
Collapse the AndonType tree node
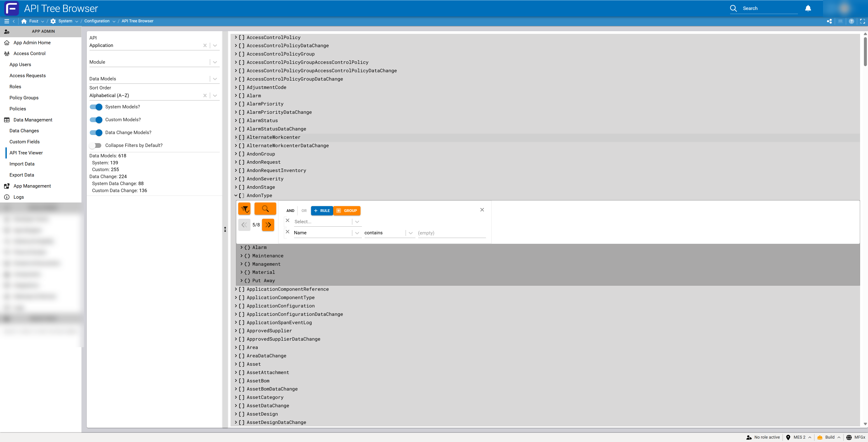(236, 195)
